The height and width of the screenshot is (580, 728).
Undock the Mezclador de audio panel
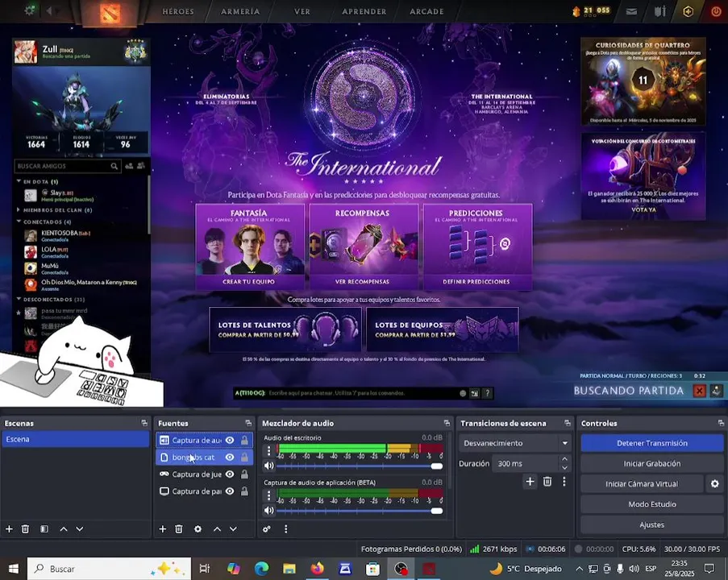(x=447, y=423)
